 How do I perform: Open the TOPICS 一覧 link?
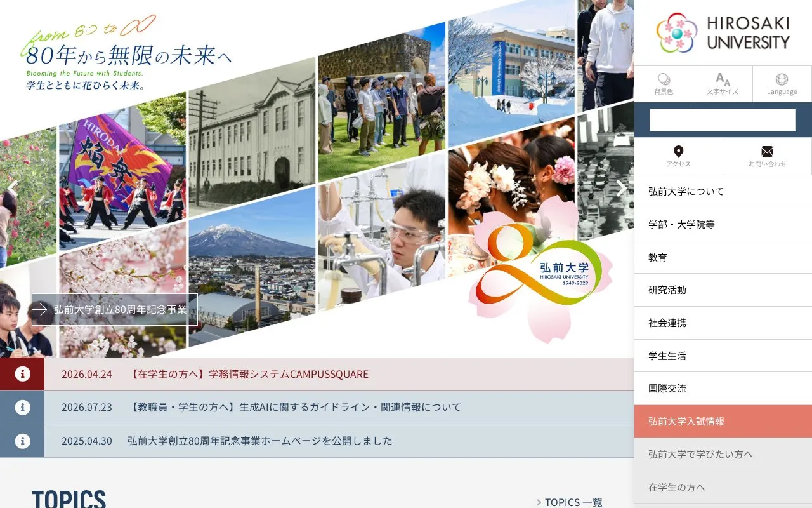[570, 502]
